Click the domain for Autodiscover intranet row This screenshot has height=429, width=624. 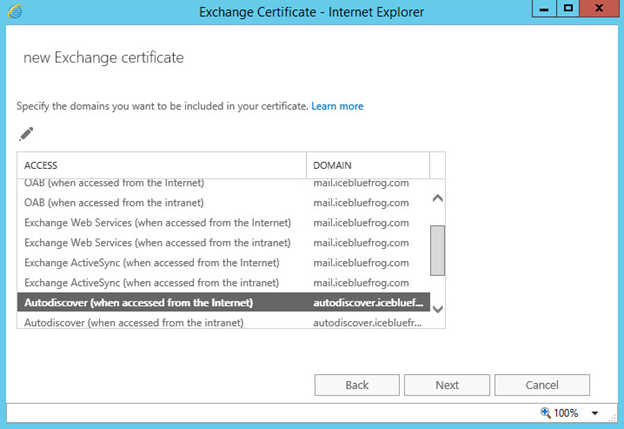367,323
